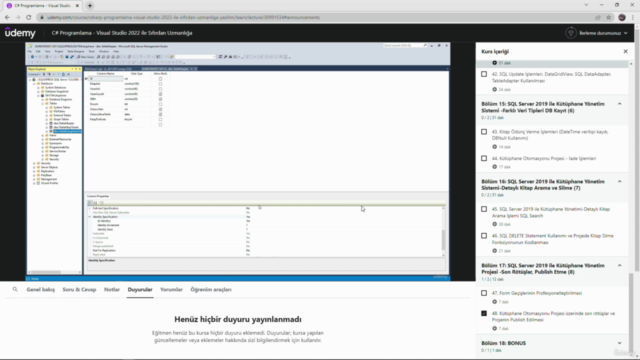Uncheck lecture 48 Kütüphane Otomasyonu checkbox
This screenshot has width=640, height=360.
(x=484, y=313)
